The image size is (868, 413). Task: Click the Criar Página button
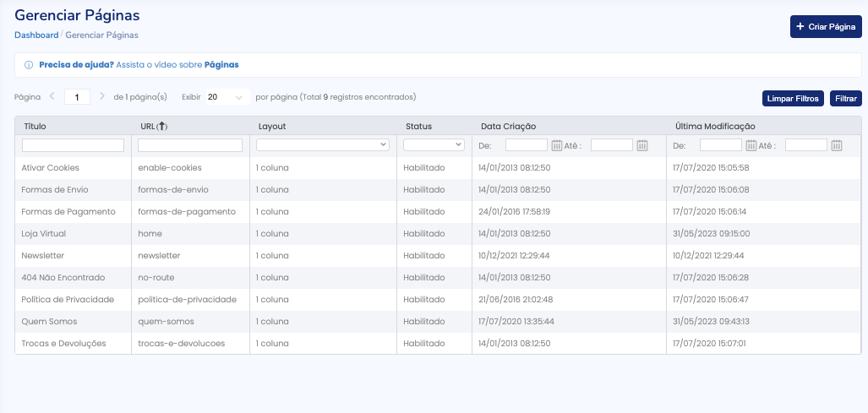tap(826, 27)
